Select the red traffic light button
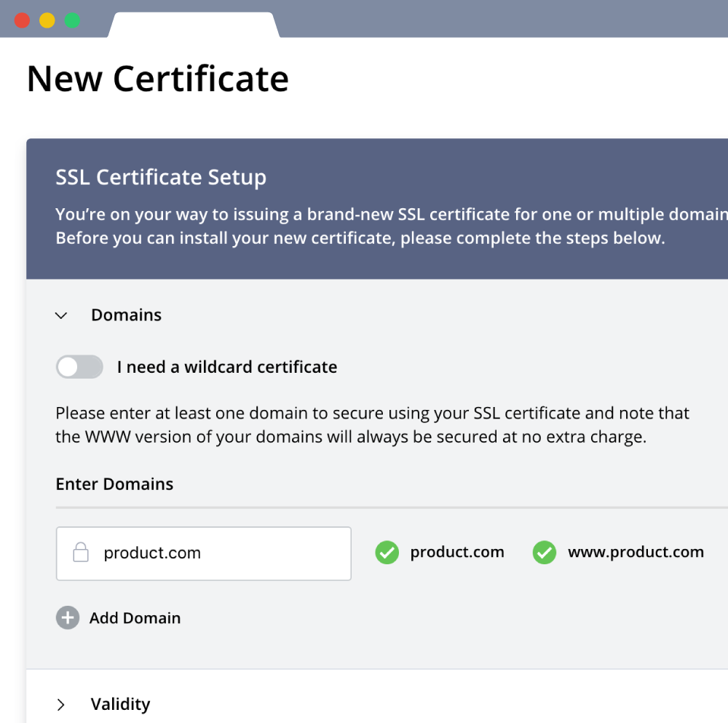The height and width of the screenshot is (723, 728). pos(22,20)
